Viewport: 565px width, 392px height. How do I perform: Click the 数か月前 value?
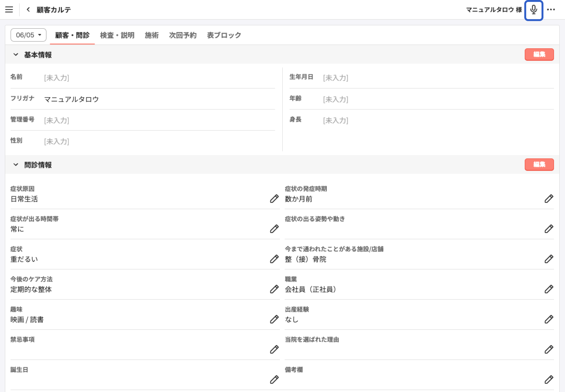299,199
